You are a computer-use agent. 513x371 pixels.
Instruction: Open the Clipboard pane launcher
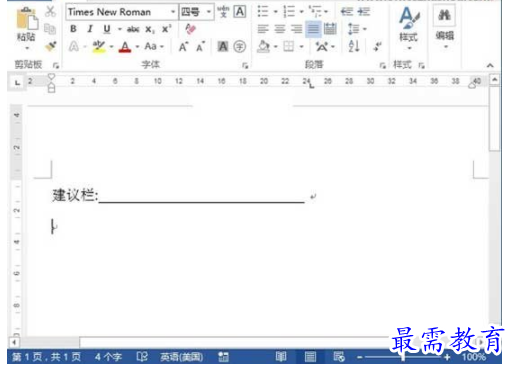[56, 66]
